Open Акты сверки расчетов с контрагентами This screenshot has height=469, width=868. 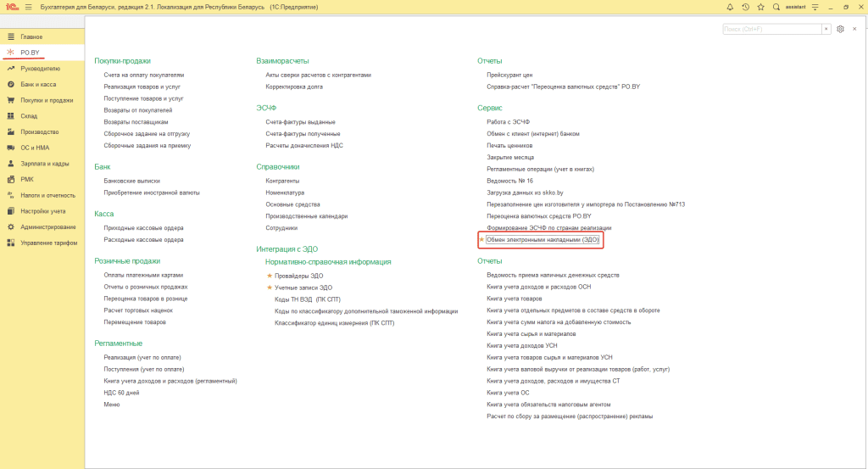coord(319,75)
